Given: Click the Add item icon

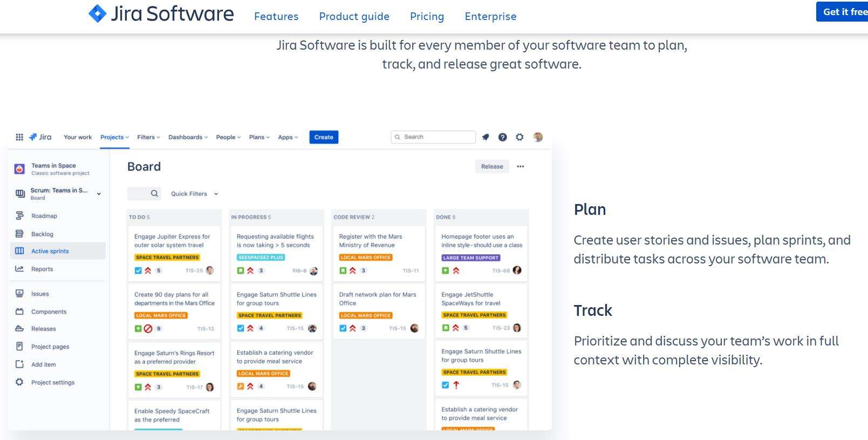Looking at the screenshot, I should (19, 364).
